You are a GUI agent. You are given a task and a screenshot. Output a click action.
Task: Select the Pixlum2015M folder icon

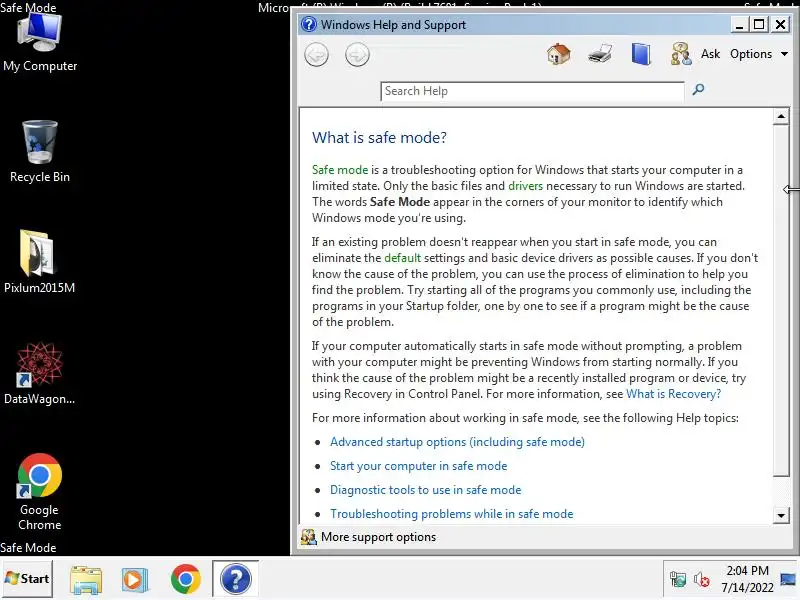[39, 262]
